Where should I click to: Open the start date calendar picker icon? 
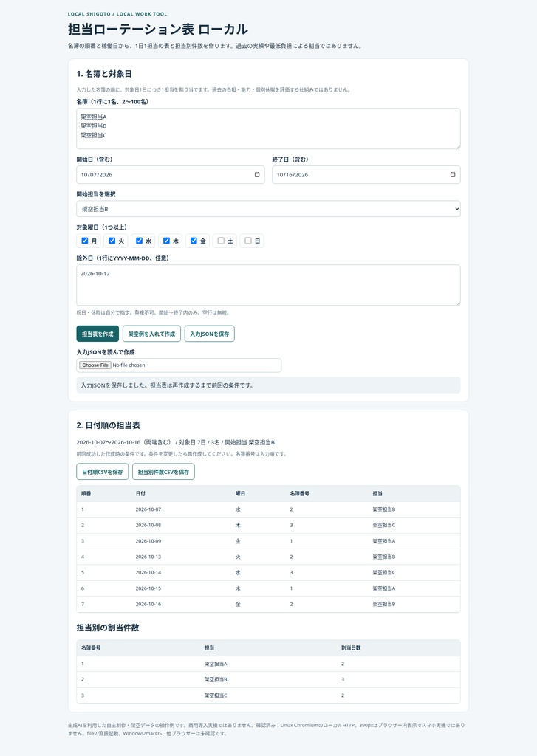pos(256,174)
